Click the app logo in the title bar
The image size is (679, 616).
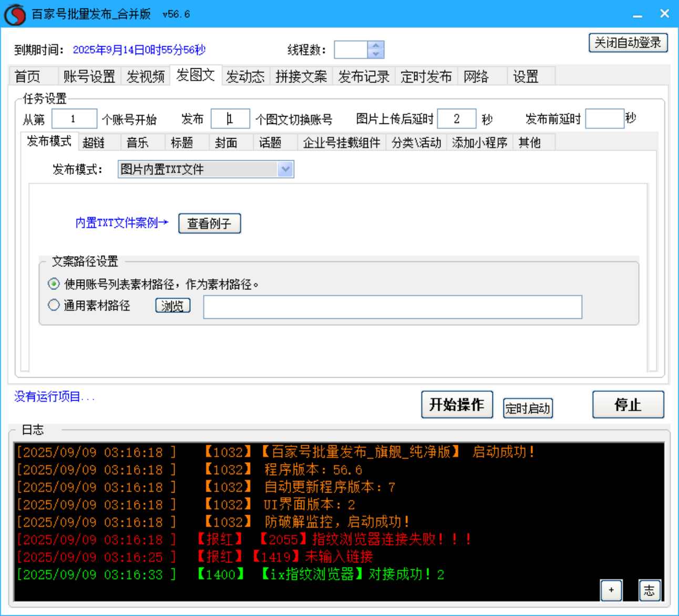point(15,14)
